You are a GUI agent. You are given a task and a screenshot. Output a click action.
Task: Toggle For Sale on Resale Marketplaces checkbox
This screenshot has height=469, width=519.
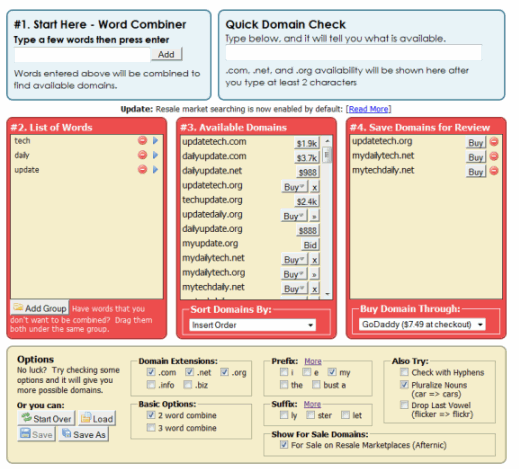tap(284, 444)
